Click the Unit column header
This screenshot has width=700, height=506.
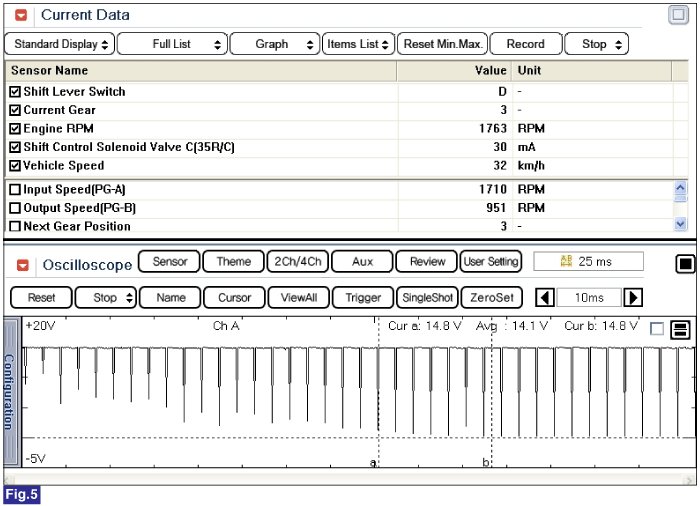coord(592,71)
